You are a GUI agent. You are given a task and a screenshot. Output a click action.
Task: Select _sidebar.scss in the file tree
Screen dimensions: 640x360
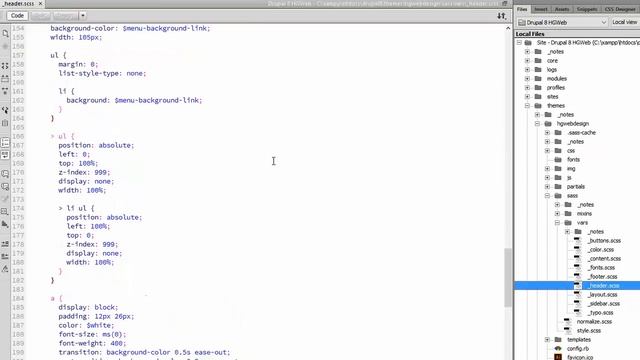tap(604, 304)
